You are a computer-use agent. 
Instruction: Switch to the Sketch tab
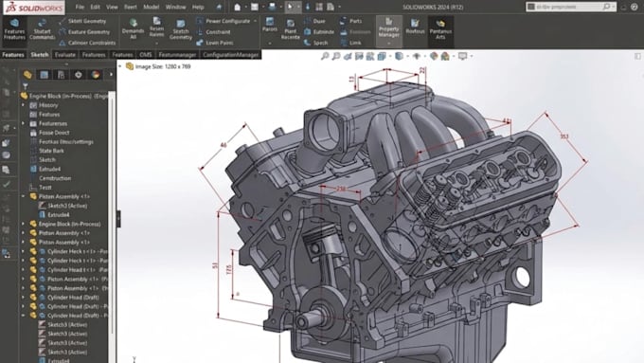click(40, 55)
